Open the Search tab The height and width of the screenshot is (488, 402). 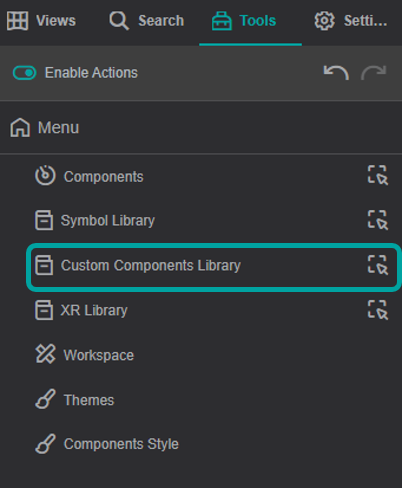(147, 21)
